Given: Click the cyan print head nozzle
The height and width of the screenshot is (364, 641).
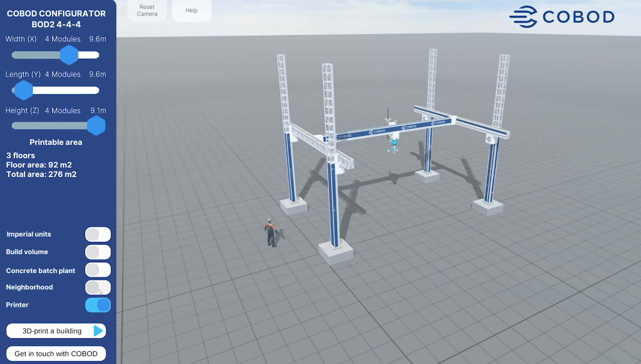Looking at the screenshot, I should coord(394,146).
